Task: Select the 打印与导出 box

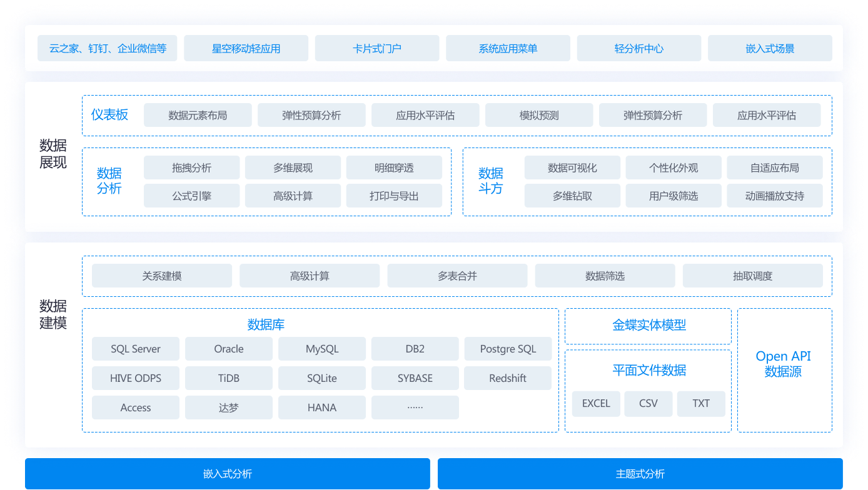Action: pyautogui.click(x=394, y=196)
